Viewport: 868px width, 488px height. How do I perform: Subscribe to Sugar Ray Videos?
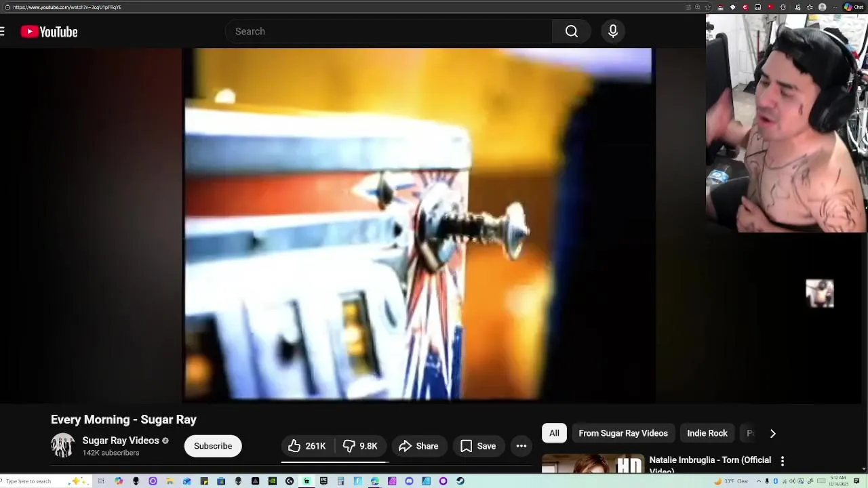point(213,446)
